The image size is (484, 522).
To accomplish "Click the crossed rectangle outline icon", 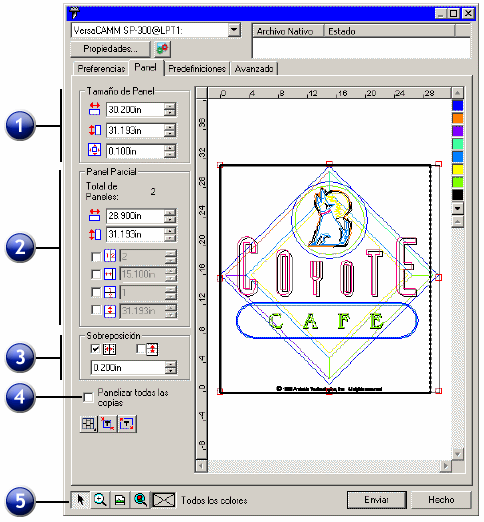I will (x=164, y=500).
